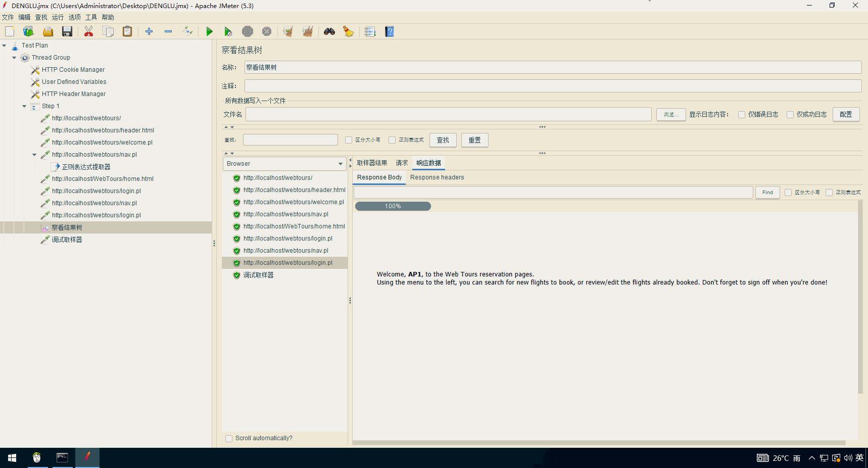Click the response body vertical scrollbar
Screen dimensions: 868x468
860,297
